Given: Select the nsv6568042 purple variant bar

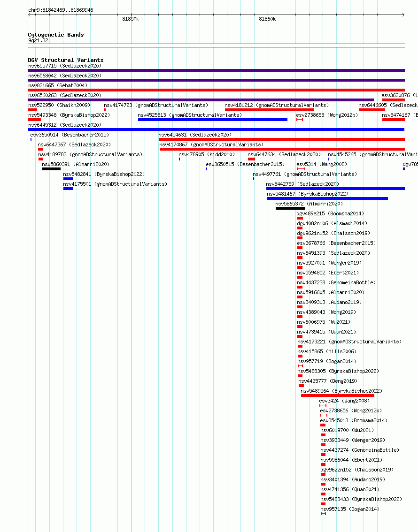Looking at the screenshot, I should point(217,80).
